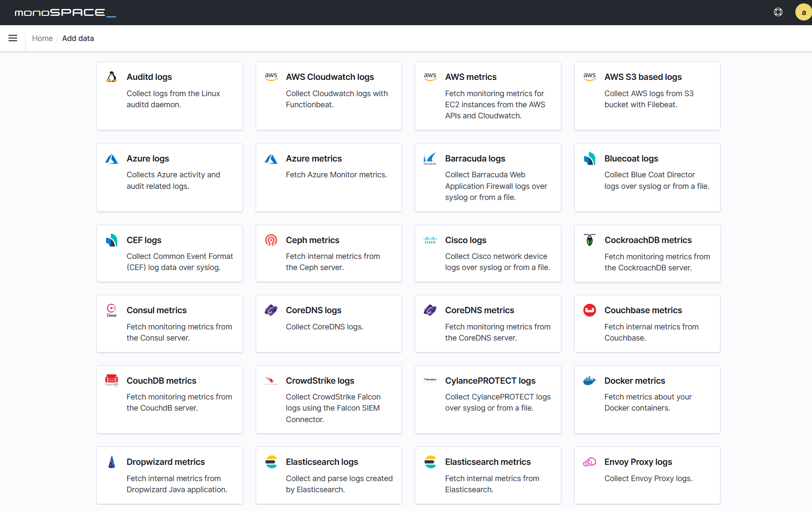Screen dimensions: 812x511
Task: Select the CylancePROTECT logs title
Action: 490,381
